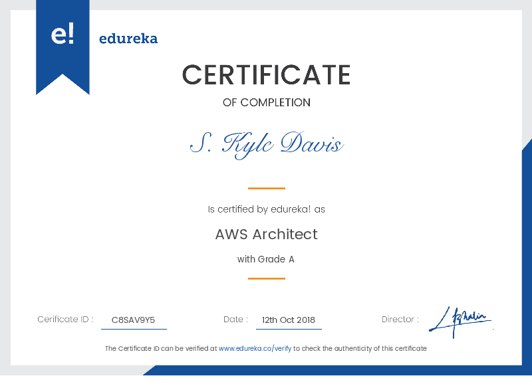
Task: Open the www.edureka.co/verify link
Action: (255, 348)
